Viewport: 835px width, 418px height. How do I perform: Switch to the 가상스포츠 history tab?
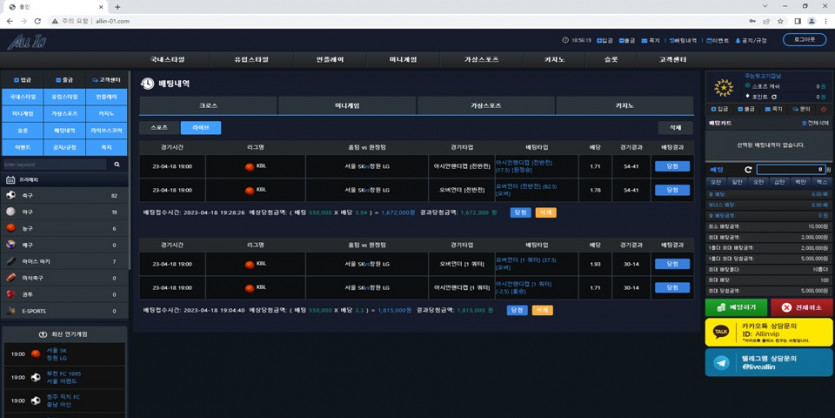point(485,105)
